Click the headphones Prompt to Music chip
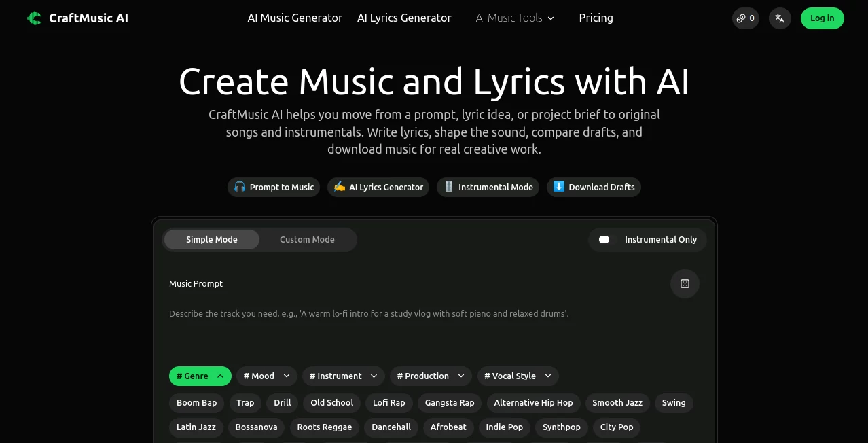The height and width of the screenshot is (443, 868). coord(274,188)
